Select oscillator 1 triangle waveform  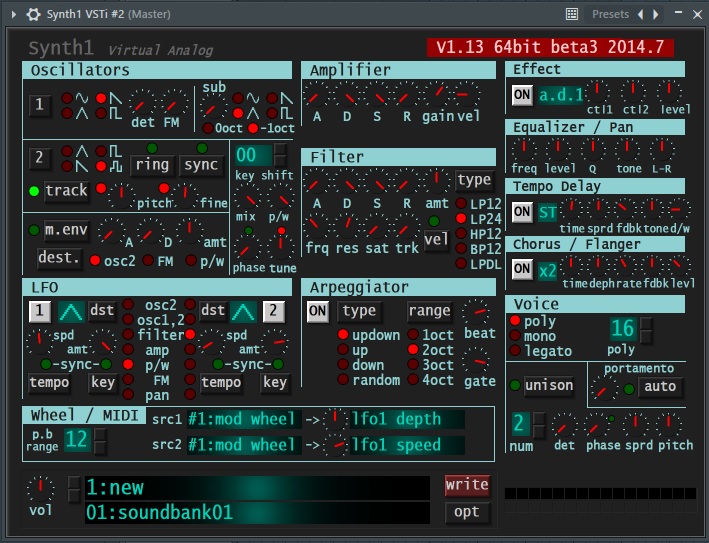pyautogui.click(x=67, y=113)
